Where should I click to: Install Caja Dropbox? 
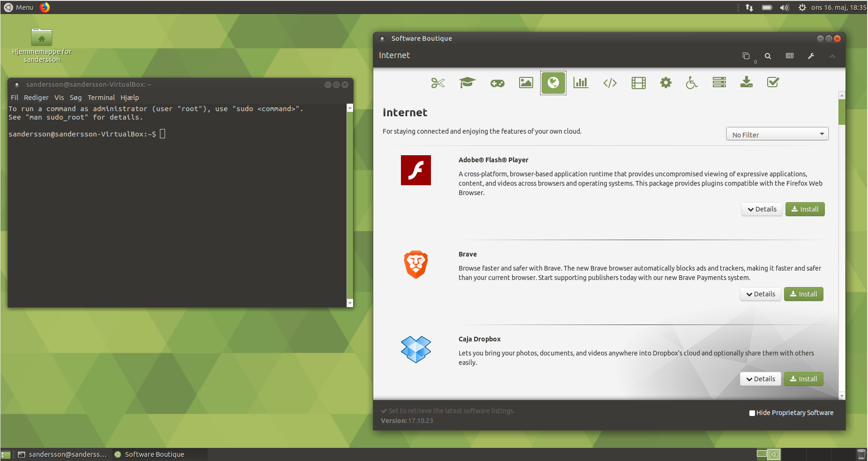click(x=803, y=379)
